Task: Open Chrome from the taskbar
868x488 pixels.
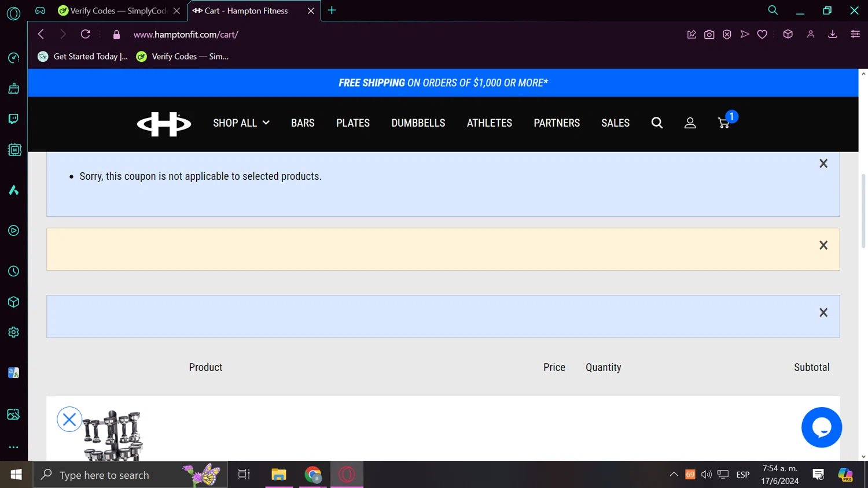Action: 313,475
